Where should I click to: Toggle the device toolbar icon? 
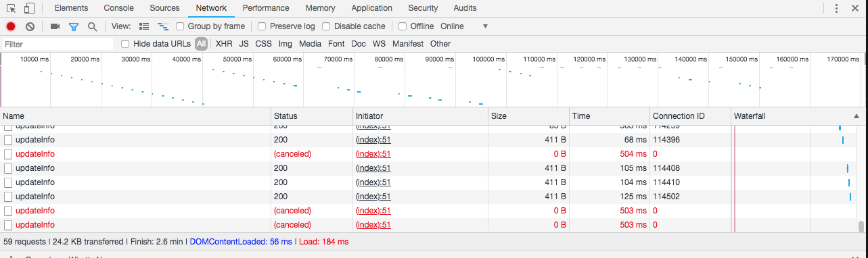point(29,8)
